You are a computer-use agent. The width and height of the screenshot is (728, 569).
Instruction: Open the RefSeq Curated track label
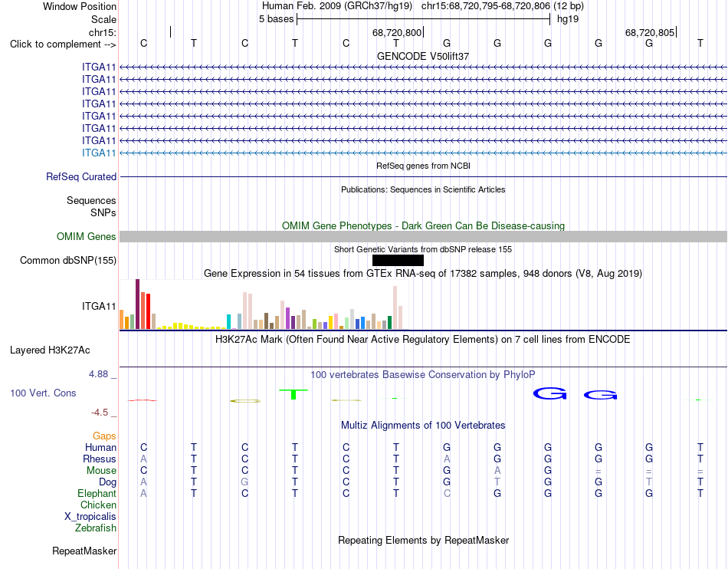(81, 177)
